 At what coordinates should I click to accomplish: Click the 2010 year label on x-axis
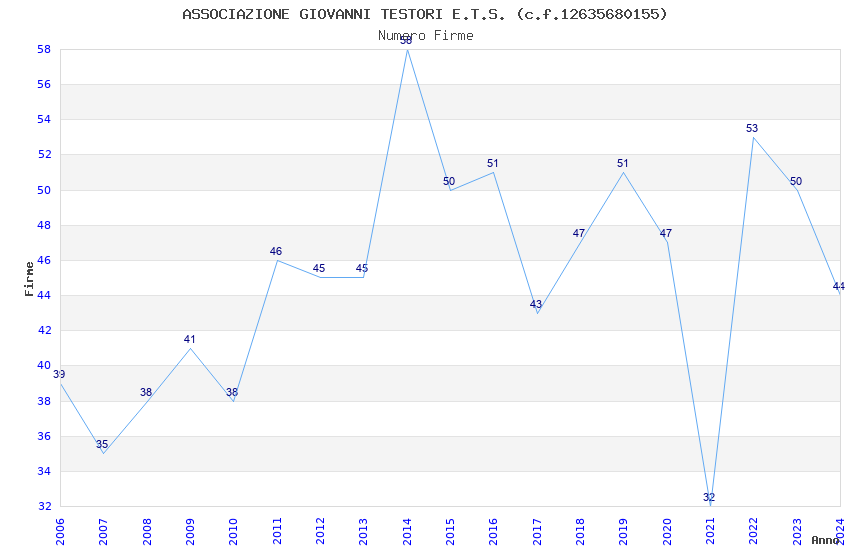pyautogui.click(x=234, y=532)
